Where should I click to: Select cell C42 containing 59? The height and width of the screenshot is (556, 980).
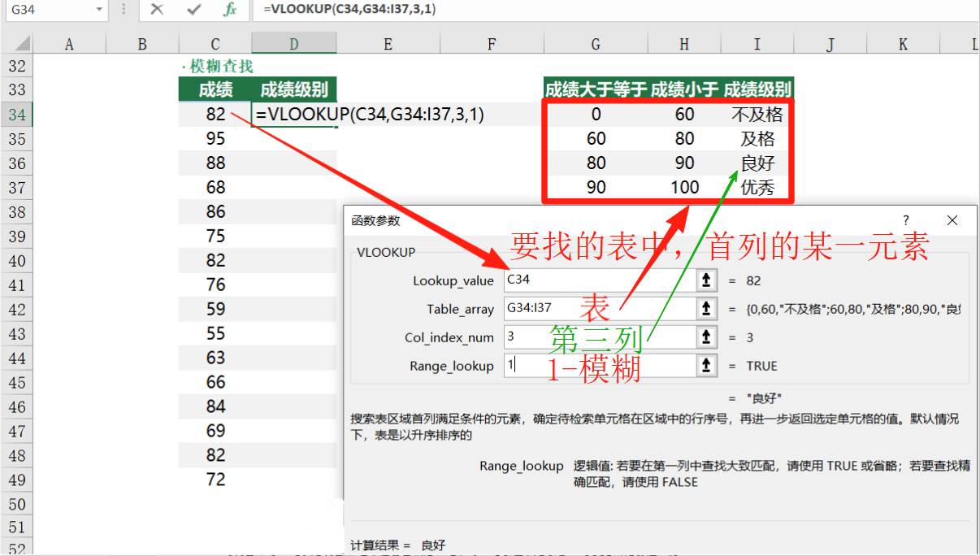pyautogui.click(x=215, y=310)
